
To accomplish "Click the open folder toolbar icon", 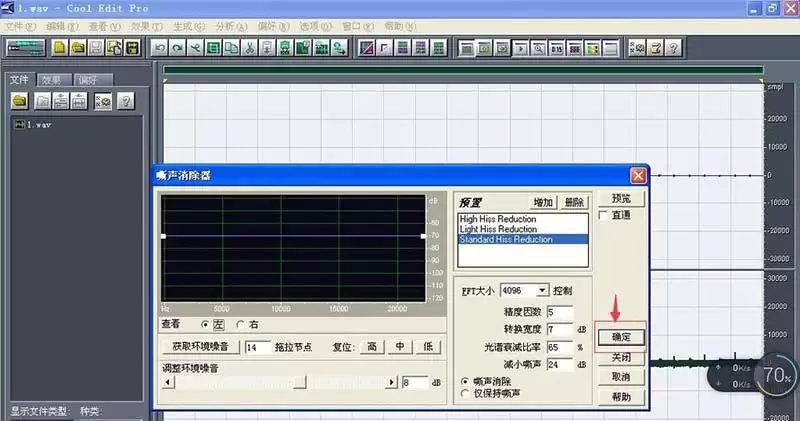I will point(78,48).
